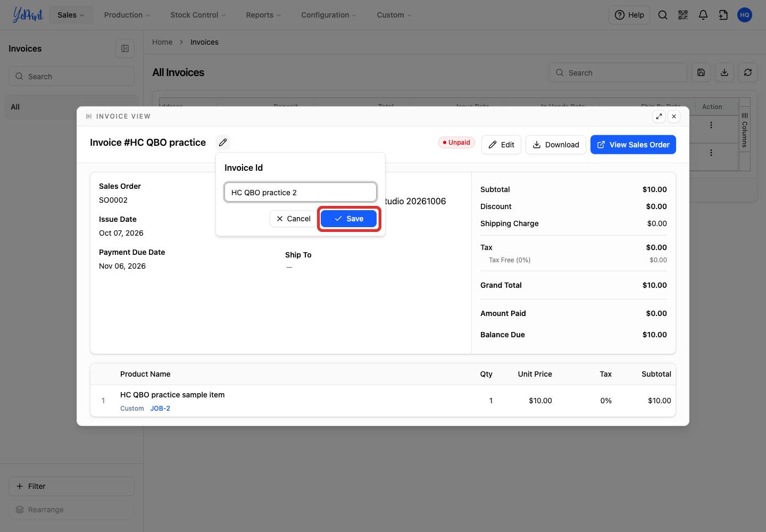
Task: Focus the Invoice Id text field
Action: pyautogui.click(x=301, y=192)
